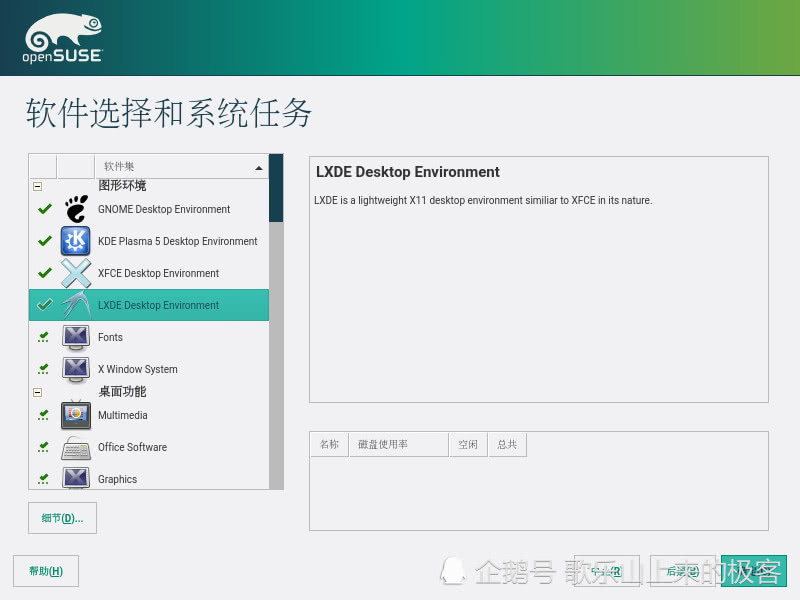Select GNOME Desktop Environment row text

point(164,209)
